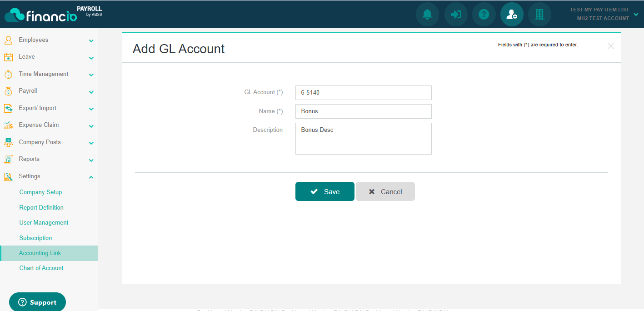
Task: Open the help question mark icon
Action: tap(484, 15)
